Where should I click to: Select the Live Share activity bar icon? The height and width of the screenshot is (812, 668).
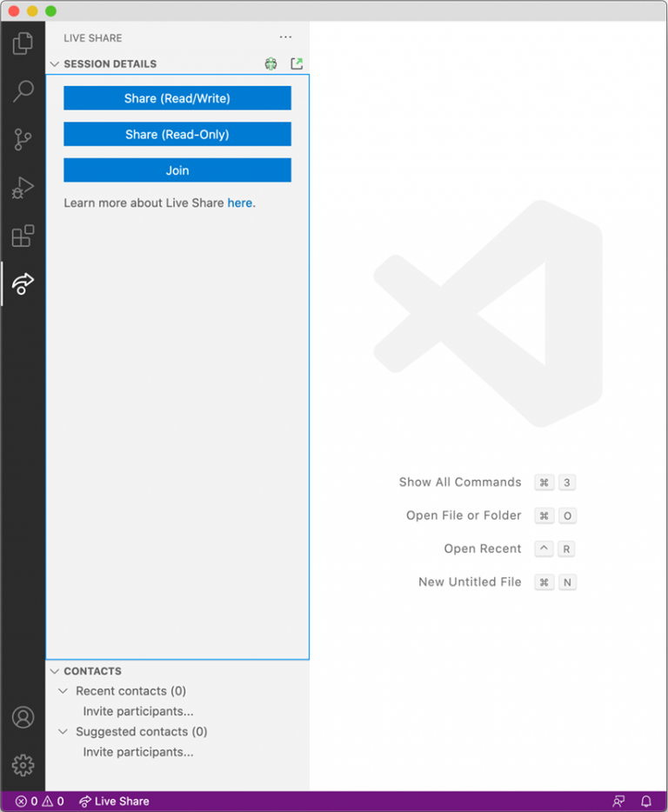[23, 283]
